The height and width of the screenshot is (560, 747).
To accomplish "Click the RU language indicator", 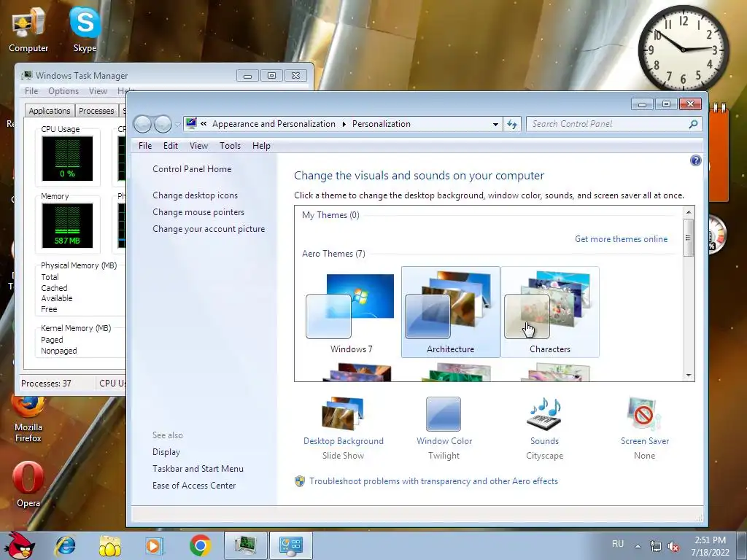I will point(618,544).
